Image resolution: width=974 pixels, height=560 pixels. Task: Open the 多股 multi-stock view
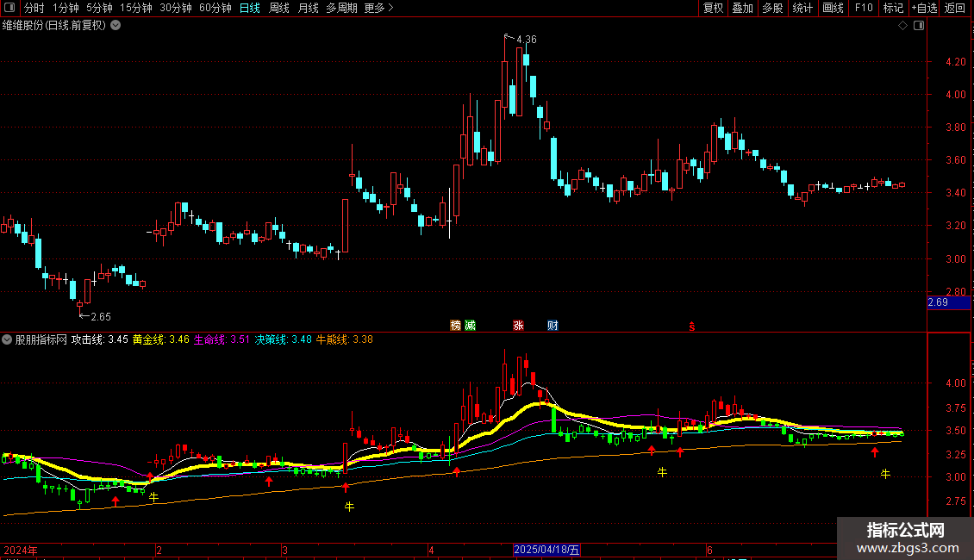[772, 8]
